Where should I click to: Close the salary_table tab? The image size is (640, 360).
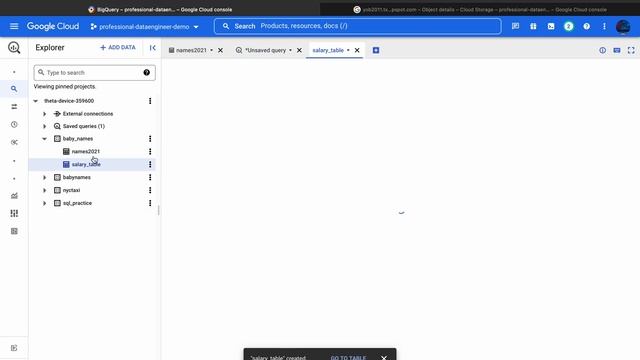click(357, 50)
